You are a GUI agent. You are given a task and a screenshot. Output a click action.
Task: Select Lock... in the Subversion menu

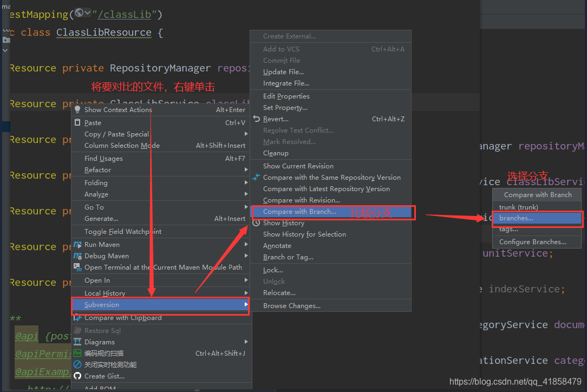[330, 270]
